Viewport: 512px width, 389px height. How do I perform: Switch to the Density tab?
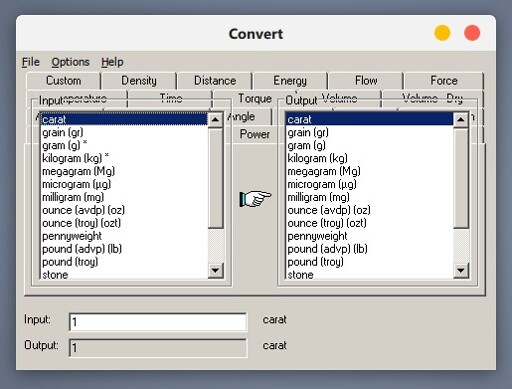[139, 81]
